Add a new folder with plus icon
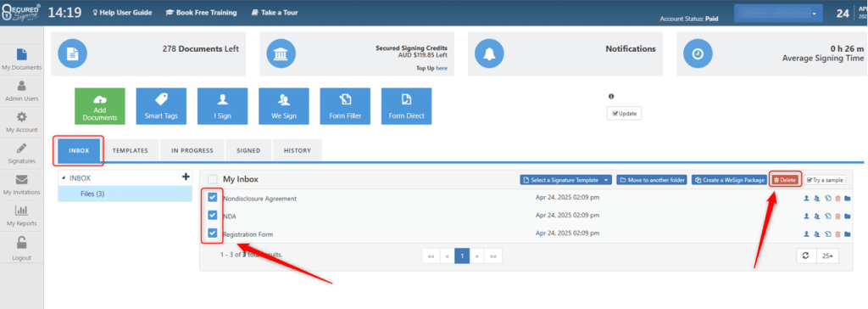The width and height of the screenshot is (868, 309). (x=186, y=177)
